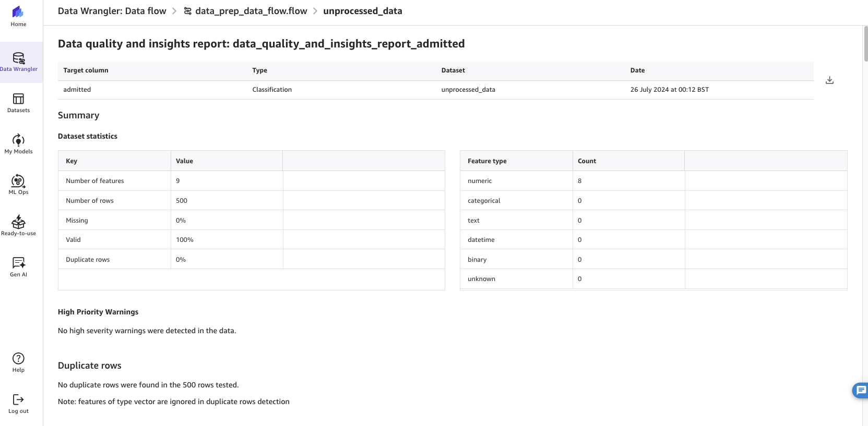Select the 'unknown' feature type row
The height and width of the screenshot is (426, 868).
point(653,279)
